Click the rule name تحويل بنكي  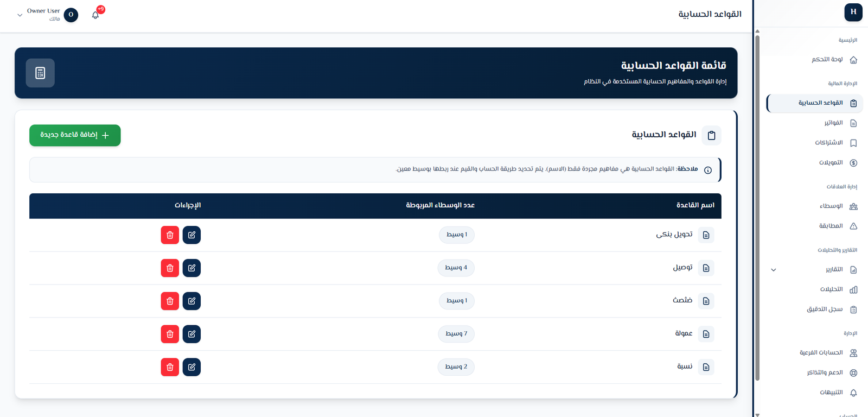(674, 235)
